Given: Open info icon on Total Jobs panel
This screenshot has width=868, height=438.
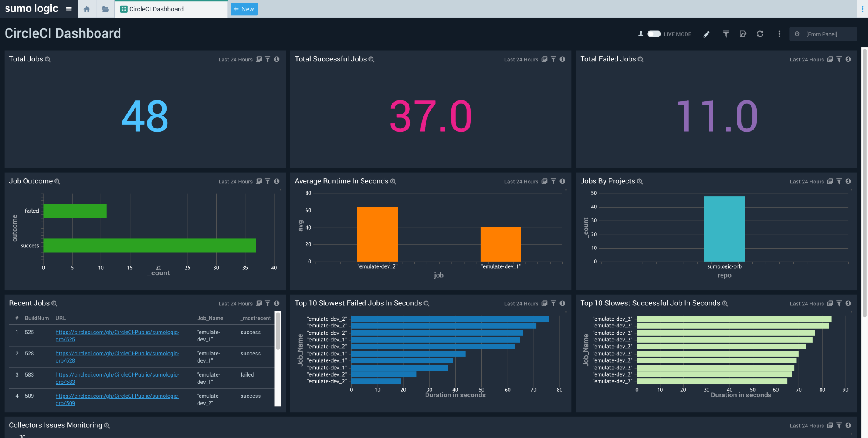Looking at the screenshot, I should pyautogui.click(x=277, y=59).
